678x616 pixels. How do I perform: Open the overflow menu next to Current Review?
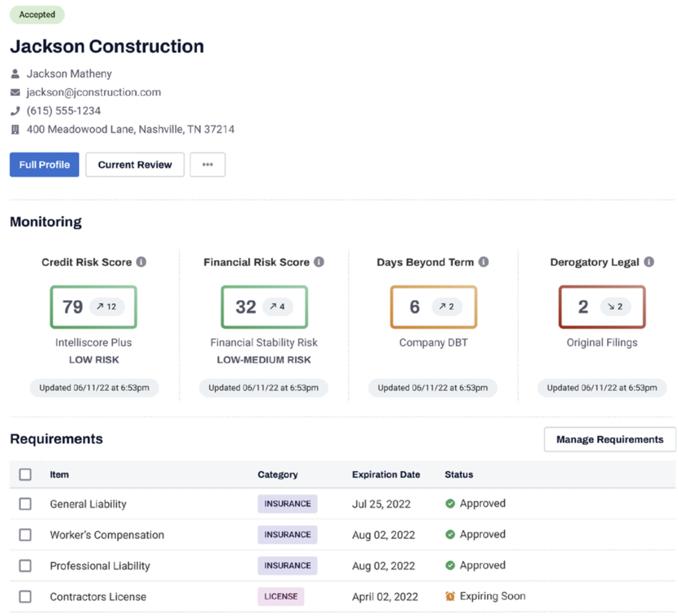208,164
